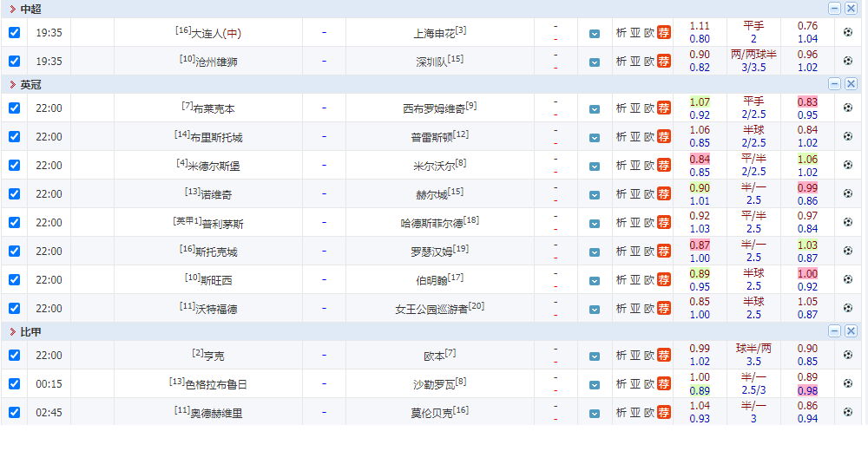Uncheck the 斯托克城 match checkbox
The image size is (868, 451).
pos(15,252)
